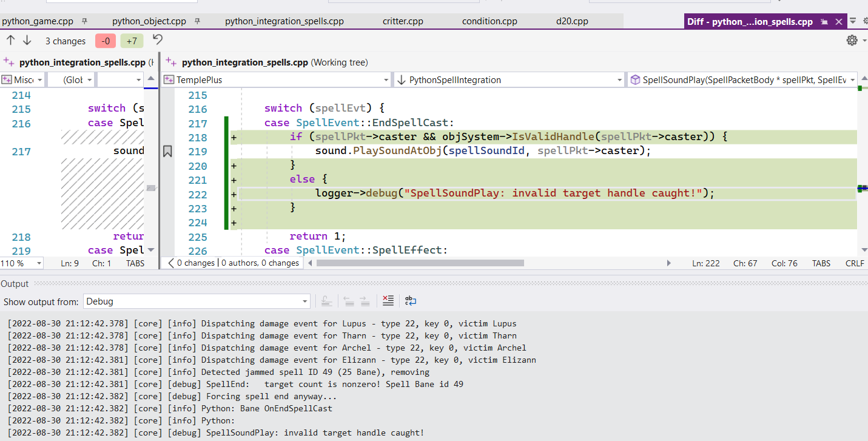The width and height of the screenshot is (868, 441).
Task: Click right pane scroll-down arrow
Action: (x=863, y=250)
